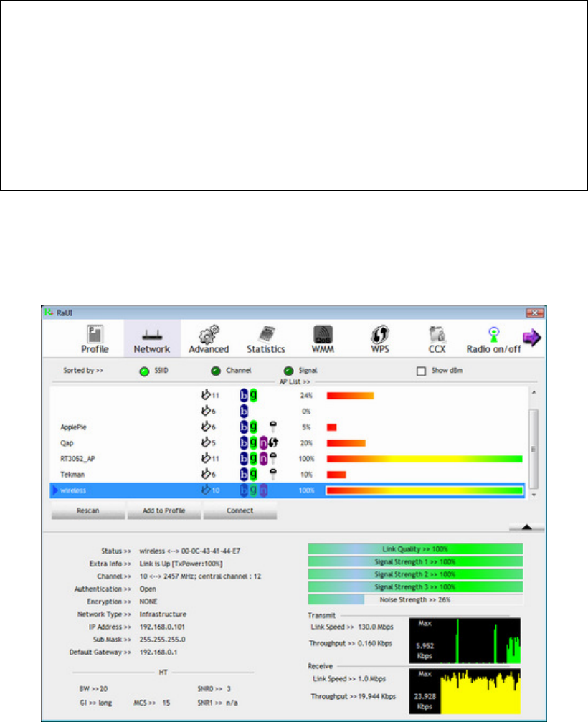Open the Statistics page icon
This screenshot has height=722, width=588.
pos(266,334)
